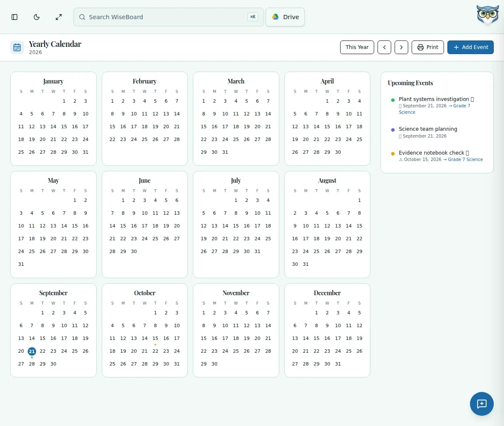Click the ⌘K shortcut badge
This screenshot has width=504, height=426.
tap(253, 17)
